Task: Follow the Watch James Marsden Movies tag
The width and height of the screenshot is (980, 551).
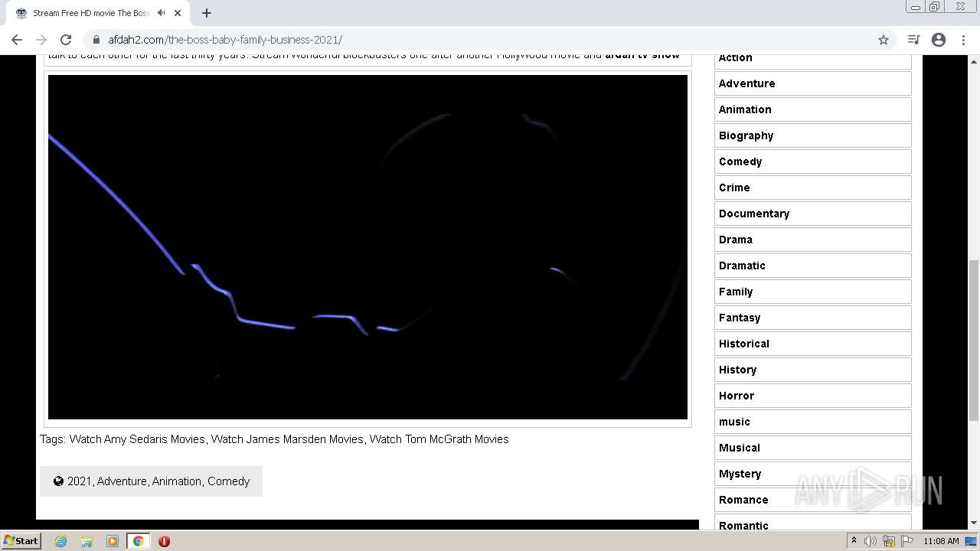Action: point(287,439)
